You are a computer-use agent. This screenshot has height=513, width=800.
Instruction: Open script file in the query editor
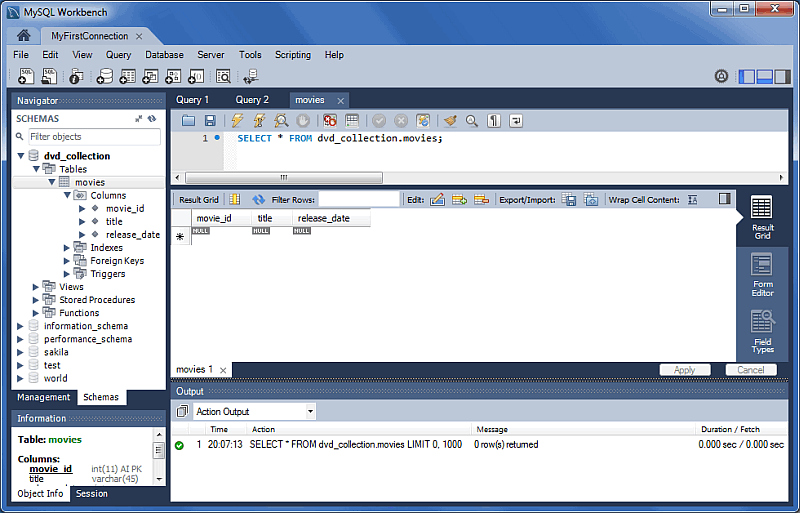tap(188, 120)
